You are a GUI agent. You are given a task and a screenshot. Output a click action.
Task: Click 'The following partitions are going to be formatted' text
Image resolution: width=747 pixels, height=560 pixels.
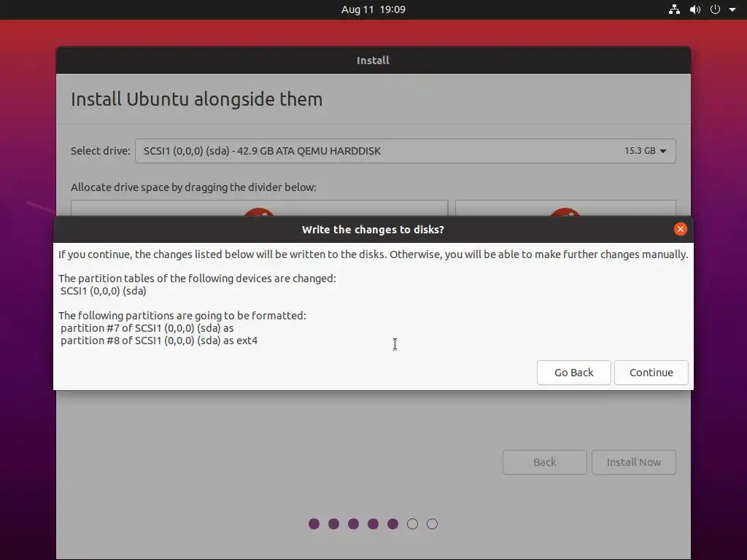[x=182, y=315]
